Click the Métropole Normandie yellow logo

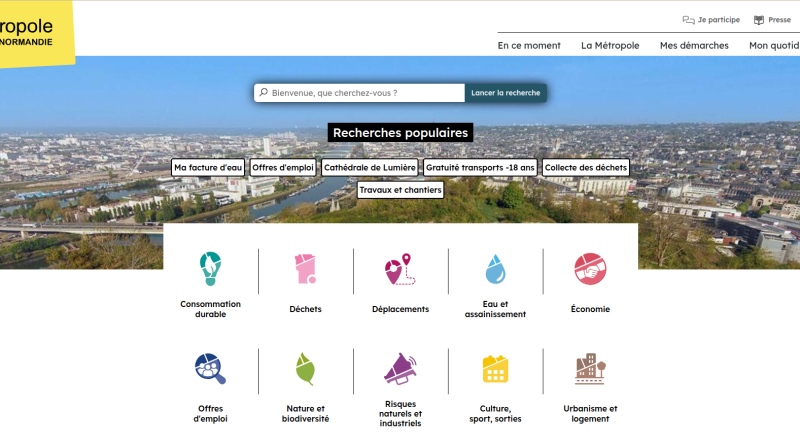coord(35,32)
